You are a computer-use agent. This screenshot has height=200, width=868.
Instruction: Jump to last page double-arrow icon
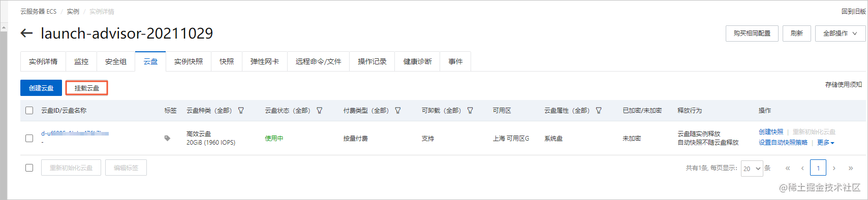click(x=851, y=168)
